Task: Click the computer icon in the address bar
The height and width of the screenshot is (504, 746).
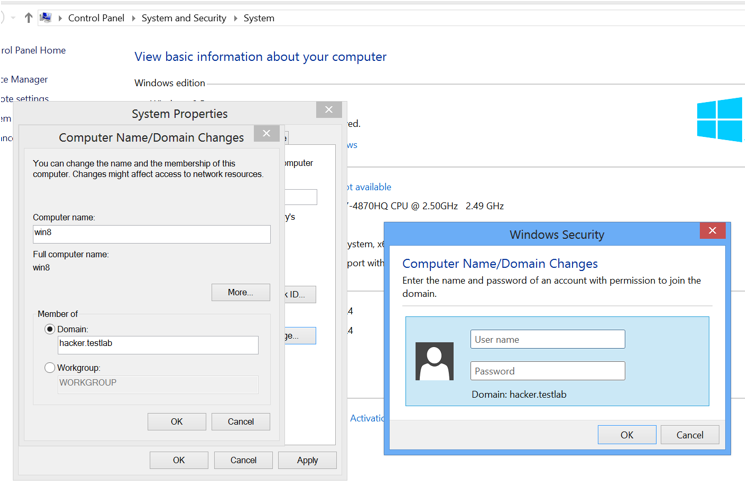Action: click(46, 18)
